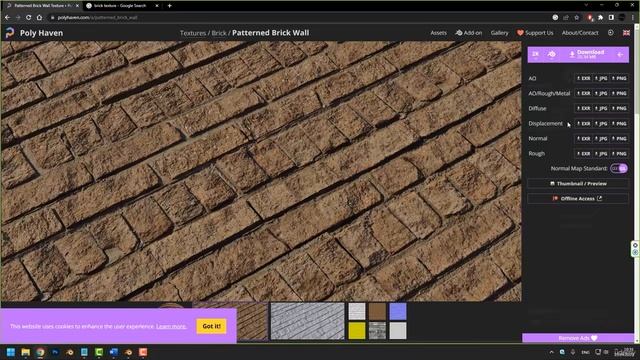This screenshot has height=360, width=640.
Task: Open Chrome three-dot menu
Action: 633,18
